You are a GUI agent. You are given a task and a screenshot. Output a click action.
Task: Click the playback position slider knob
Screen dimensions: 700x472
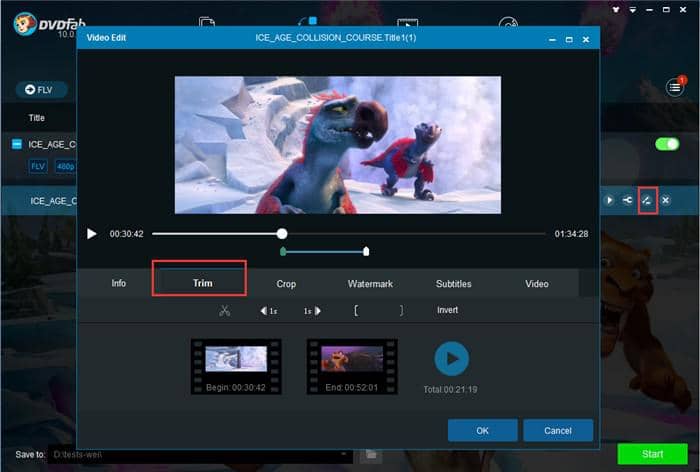click(x=282, y=234)
